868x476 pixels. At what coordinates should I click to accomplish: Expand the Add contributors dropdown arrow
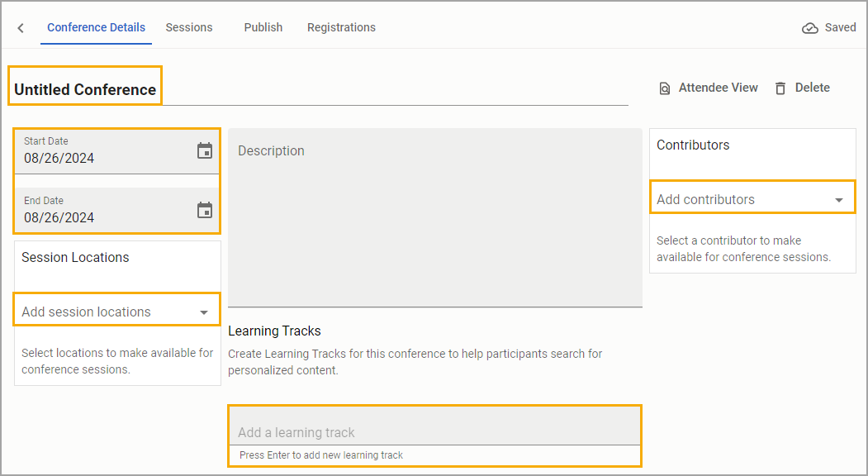tap(838, 200)
